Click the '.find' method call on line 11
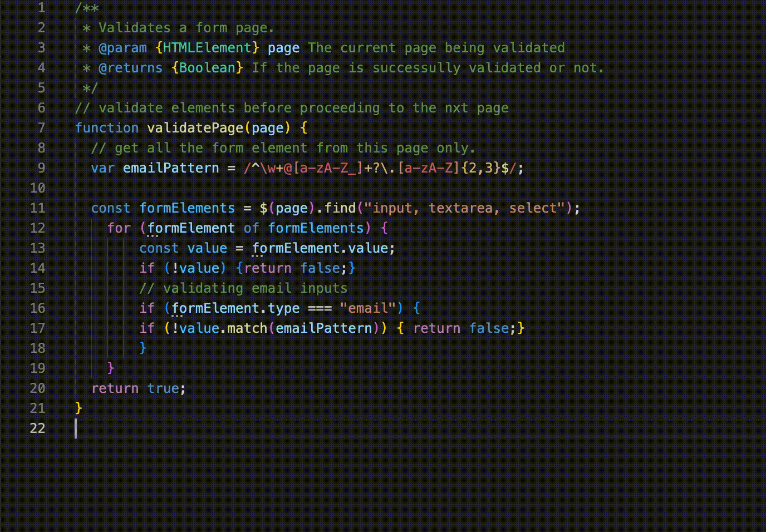Viewport: 766px width, 532px height. tap(336, 208)
